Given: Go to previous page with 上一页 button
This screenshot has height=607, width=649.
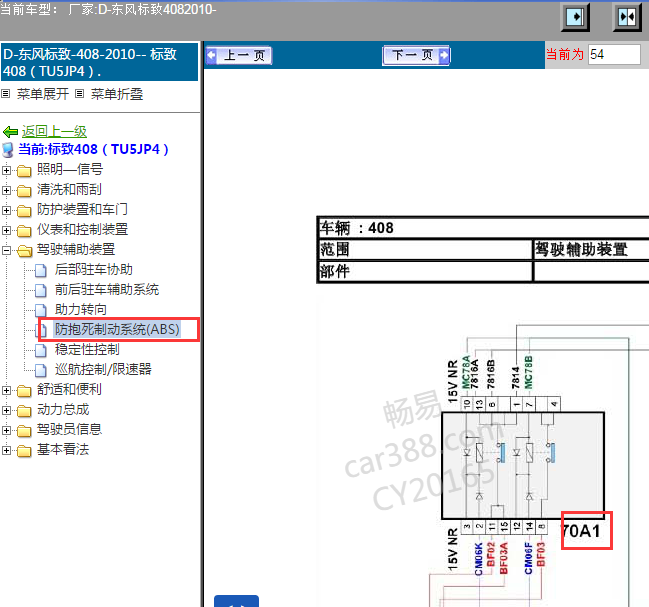Looking at the screenshot, I should 239,55.
